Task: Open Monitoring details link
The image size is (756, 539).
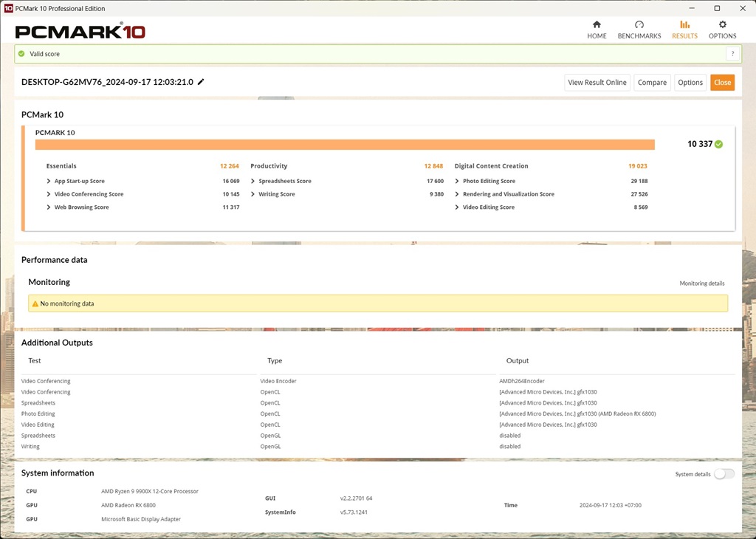Action: click(701, 284)
